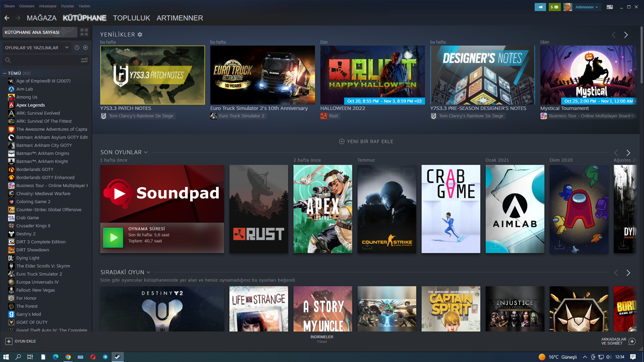Switch to the TOPLULUK tab
644x362 pixels.
[x=131, y=18]
